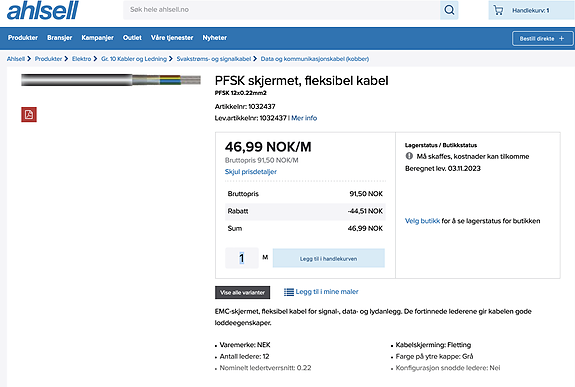Open the Handlekurv: 1 cart button
Screen dimensions: 575x387
(x=531, y=10)
